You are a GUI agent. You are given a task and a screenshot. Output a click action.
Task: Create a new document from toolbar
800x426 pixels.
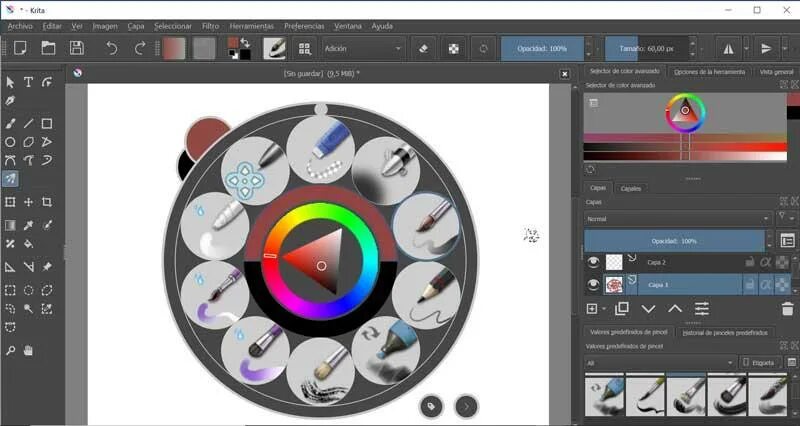point(20,48)
